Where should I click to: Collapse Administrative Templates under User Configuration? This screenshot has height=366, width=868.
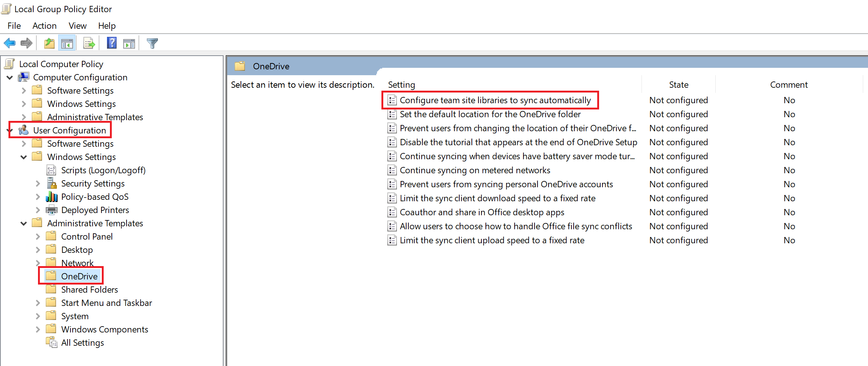[24, 223]
